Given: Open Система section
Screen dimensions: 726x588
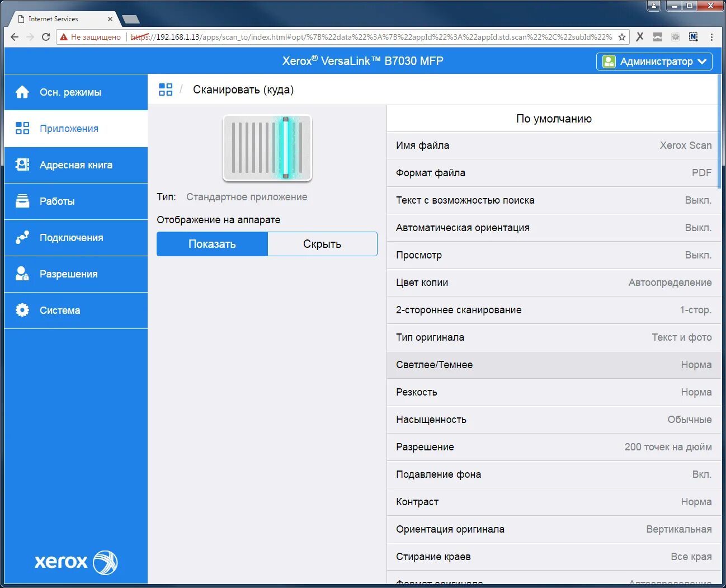Looking at the screenshot, I should (76, 311).
